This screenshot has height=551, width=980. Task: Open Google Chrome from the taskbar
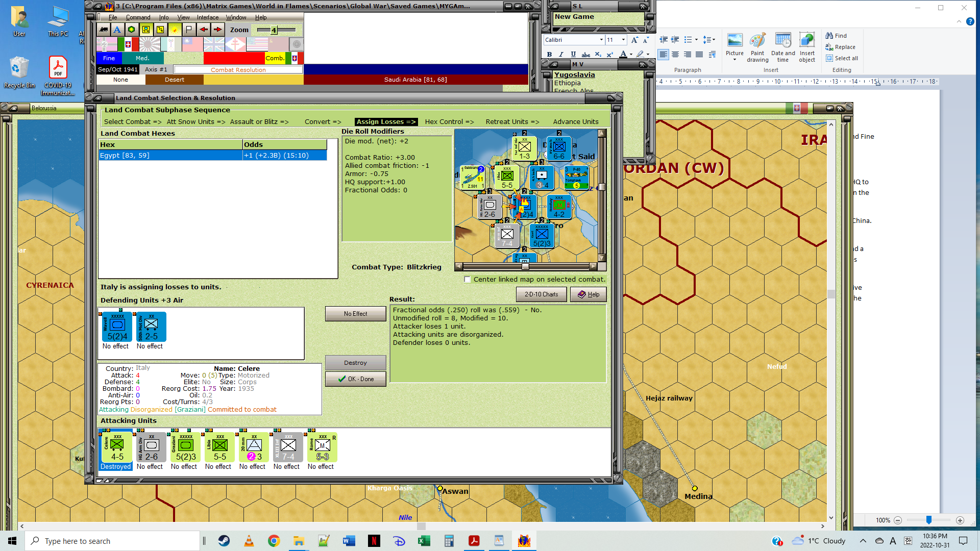pyautogui.click(x=274, y=541)
